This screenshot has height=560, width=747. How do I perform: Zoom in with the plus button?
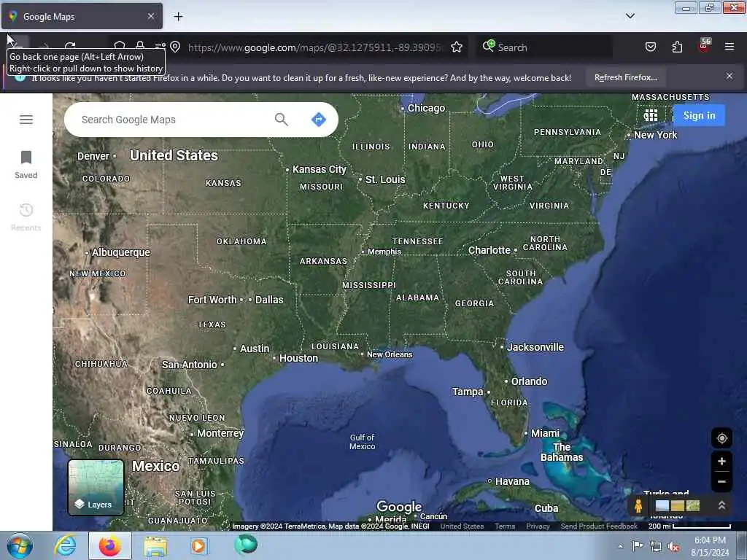(x=721, y=462)
